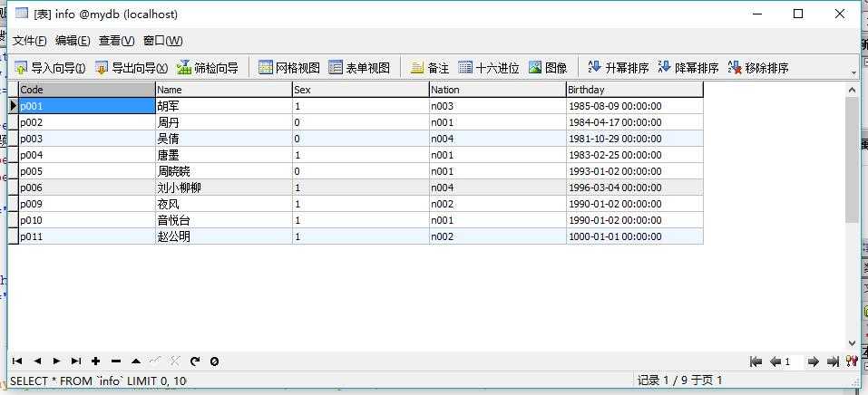Image resolution: width=868 pixels, height=395 pixels.
Task: Delete record with minus icon
Action: (116, 361)
